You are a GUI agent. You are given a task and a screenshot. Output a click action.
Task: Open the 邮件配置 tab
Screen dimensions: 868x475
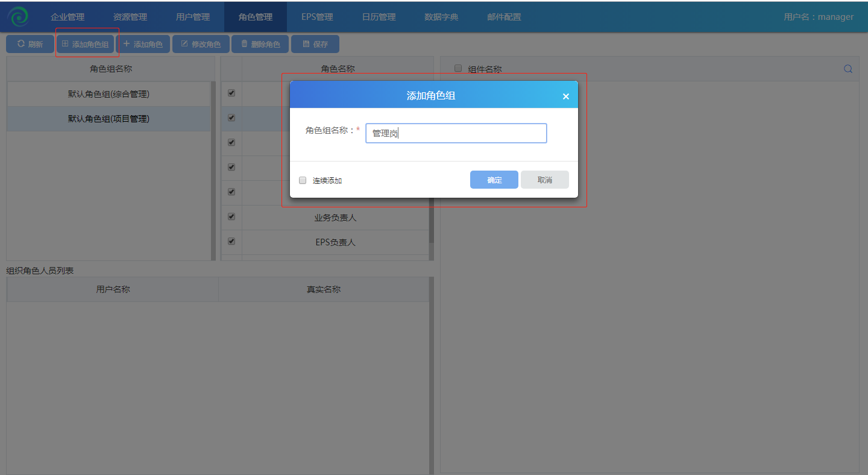(x=504, y=17)
